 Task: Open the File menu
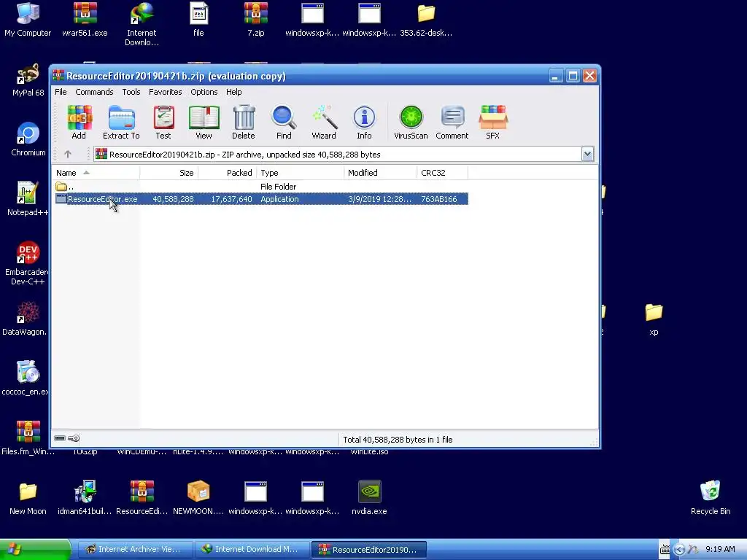61,92
